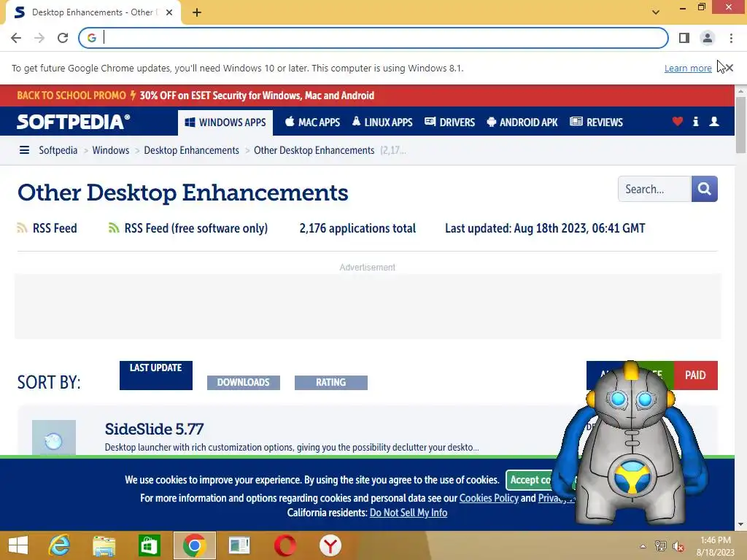The image size is (747, 560).
Task: Open Chrome side panel icon
Action: pos(684,38)
